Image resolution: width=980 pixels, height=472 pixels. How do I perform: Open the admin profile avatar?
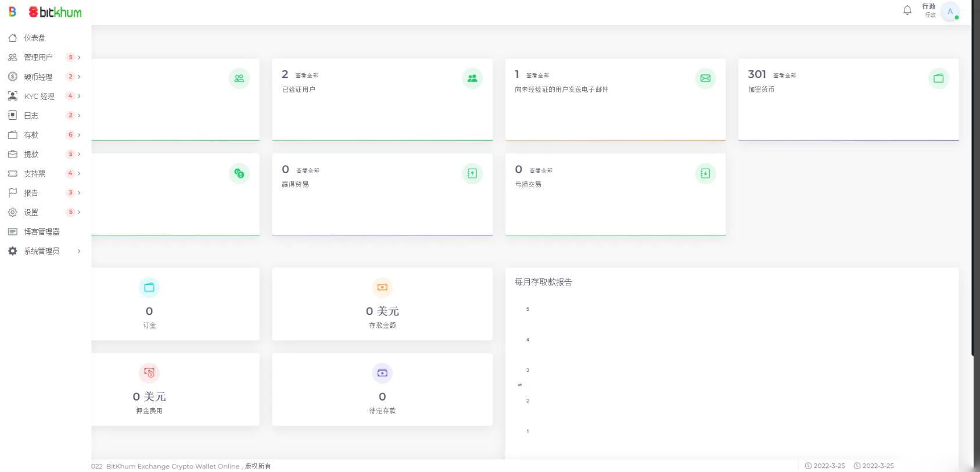pyautogui.click(x=950, y=12)
